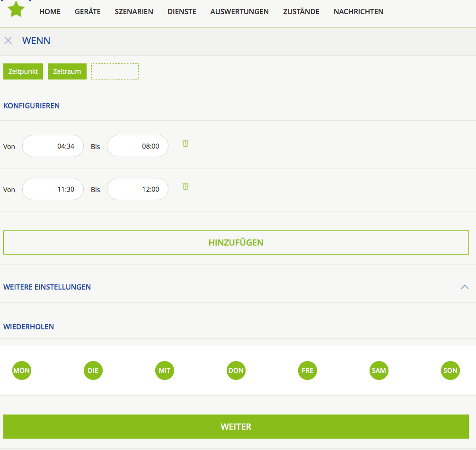The width and height of the screenshot is (476, 450).
Task: Collapse Weitere Einstellungen section via chevron
Action: (465, 287)
